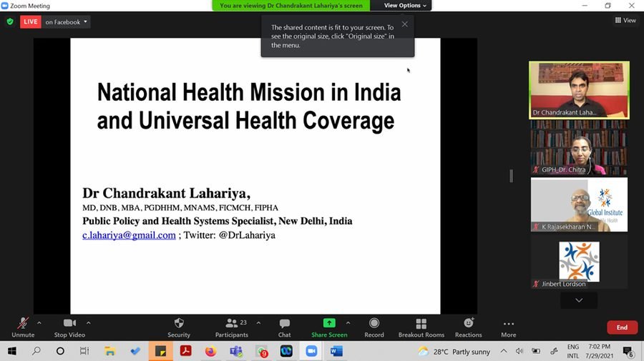Unmute the microphone in Zoom
The image size is (644, 361).
click(x=23, y=327)
